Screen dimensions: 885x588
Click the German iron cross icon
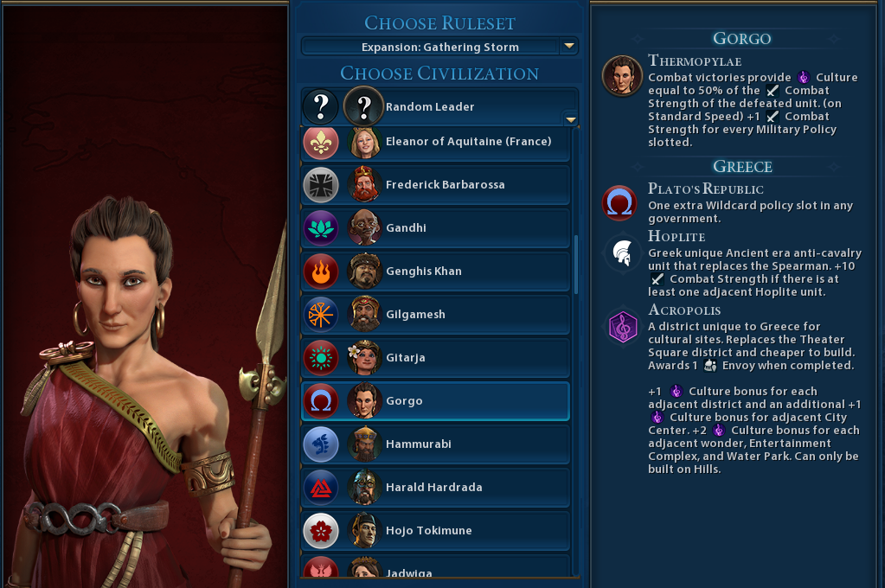click(x=321, y=185)
